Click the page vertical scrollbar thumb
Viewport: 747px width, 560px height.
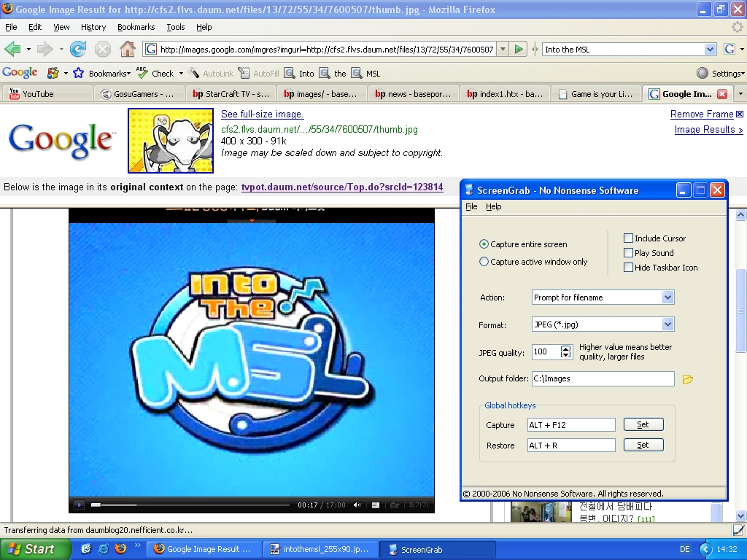click(x=741, y=311)
